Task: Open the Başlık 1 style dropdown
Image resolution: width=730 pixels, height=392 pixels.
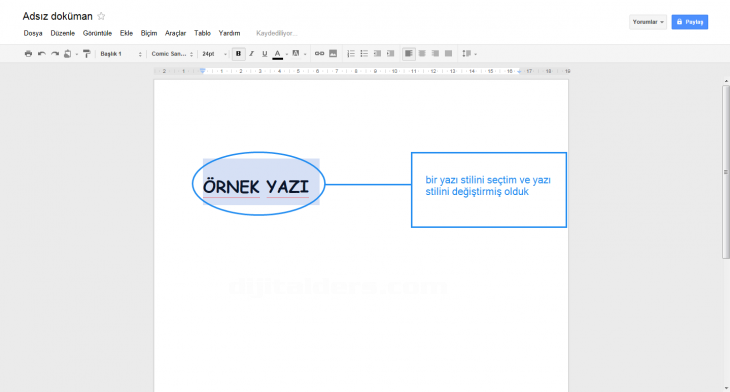Action: pos(121,54)
